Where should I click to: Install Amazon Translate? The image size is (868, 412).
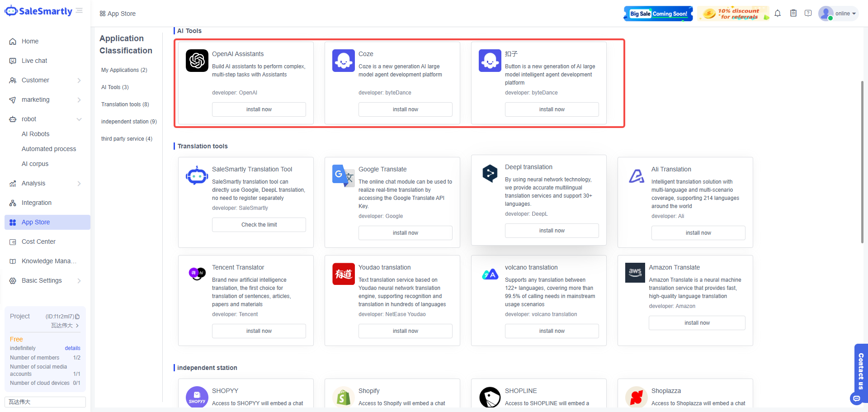[697, 323]
